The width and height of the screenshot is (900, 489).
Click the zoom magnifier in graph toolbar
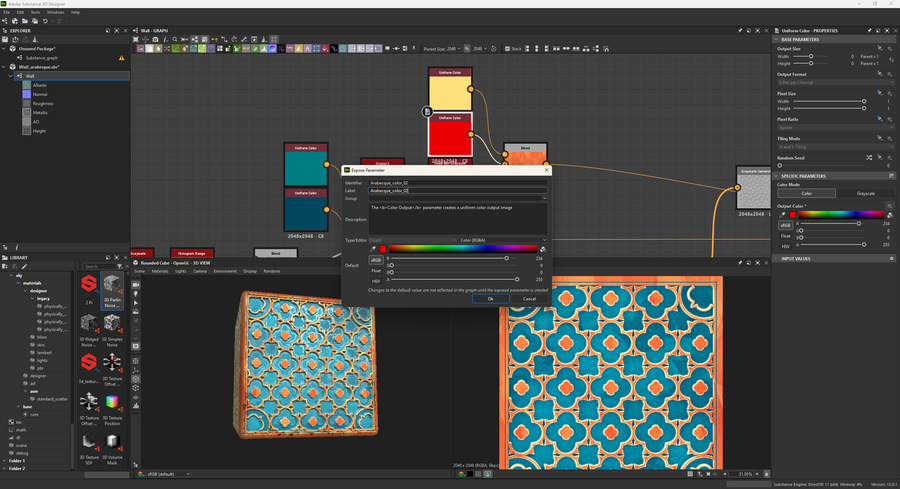tap(175, 40)
